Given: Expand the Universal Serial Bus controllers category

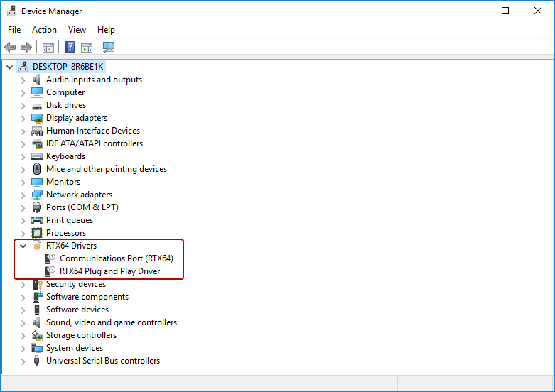Looking at the screenshot, I should click(x=23, y=361).
